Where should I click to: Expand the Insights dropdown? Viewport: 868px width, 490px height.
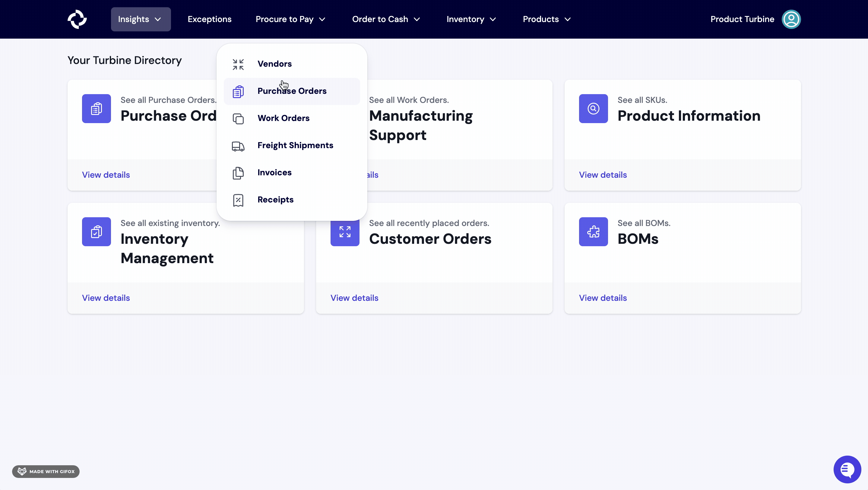click(x=141, y=19)
